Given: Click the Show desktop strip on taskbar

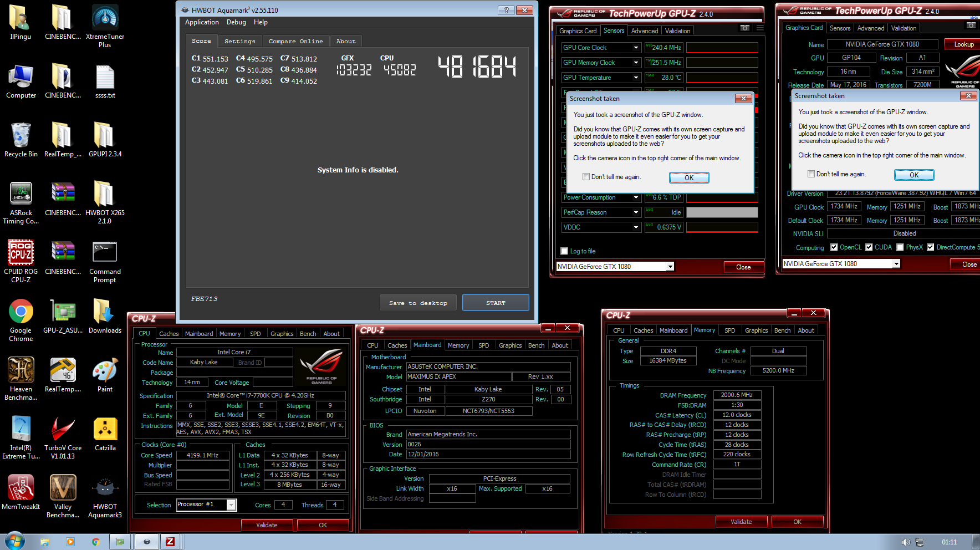Looking at the screenshot, I should pyautogui.click(x=976, y=542).
